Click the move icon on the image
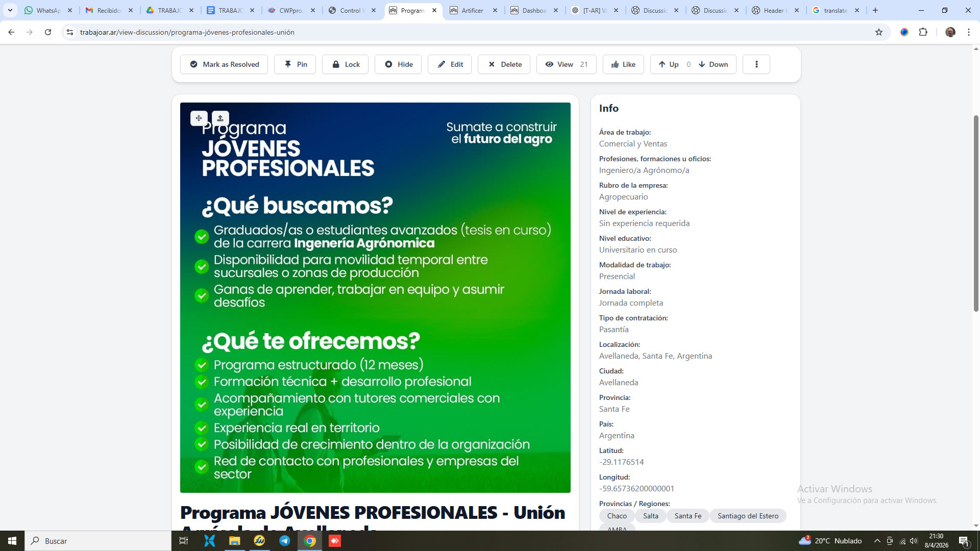The height and width of the screenshot is (551, 980). (x=199, y=118)
